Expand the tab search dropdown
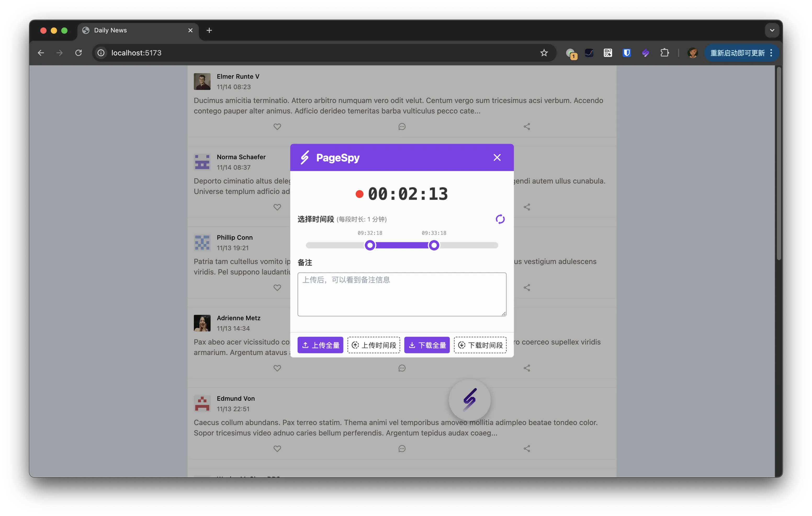This screenshot has width=812, height=516. point(772,30)
